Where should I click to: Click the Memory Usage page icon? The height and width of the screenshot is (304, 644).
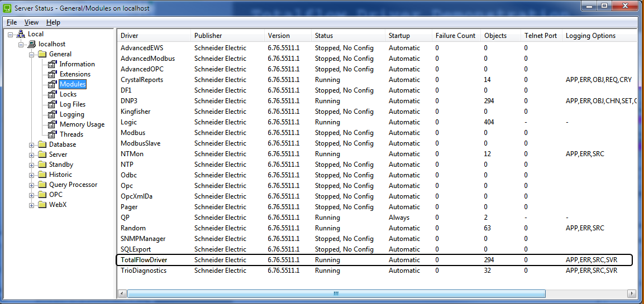click(53, 124)
